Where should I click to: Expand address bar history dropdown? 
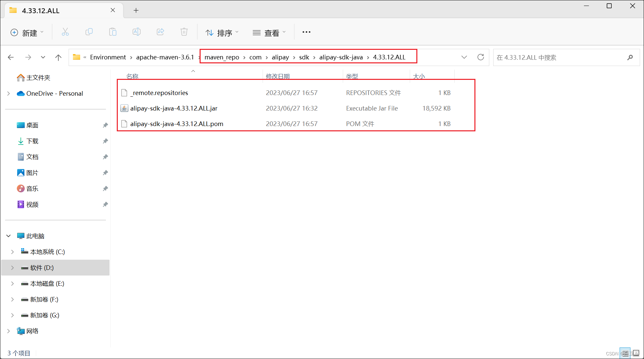464,57
